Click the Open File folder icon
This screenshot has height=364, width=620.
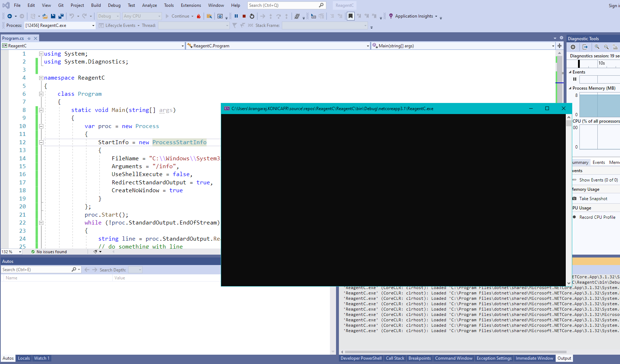[45, 16]
